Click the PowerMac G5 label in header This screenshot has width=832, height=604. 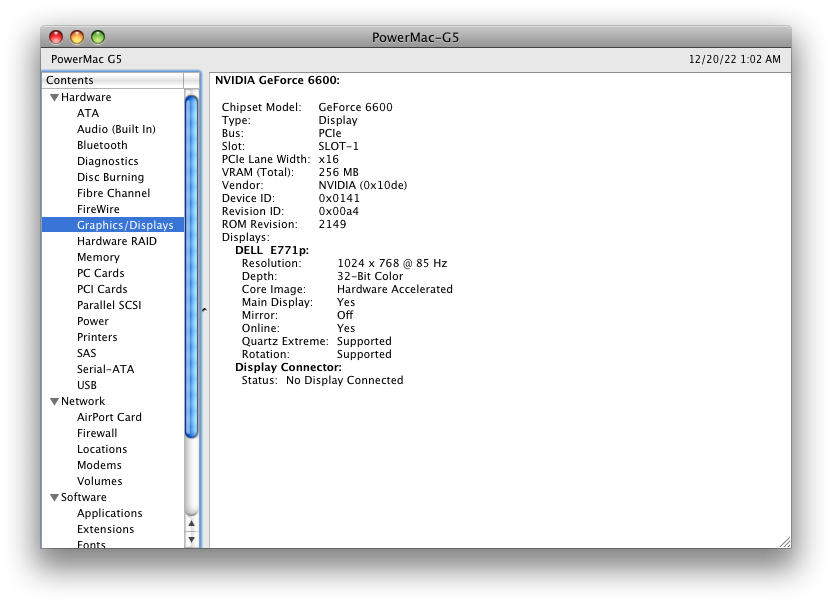86,59
